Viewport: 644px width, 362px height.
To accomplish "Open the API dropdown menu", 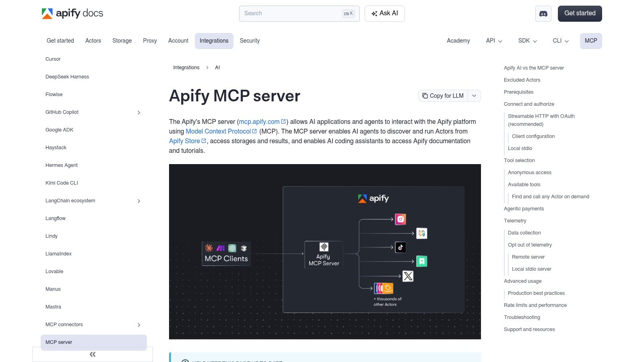I will 494,41.
